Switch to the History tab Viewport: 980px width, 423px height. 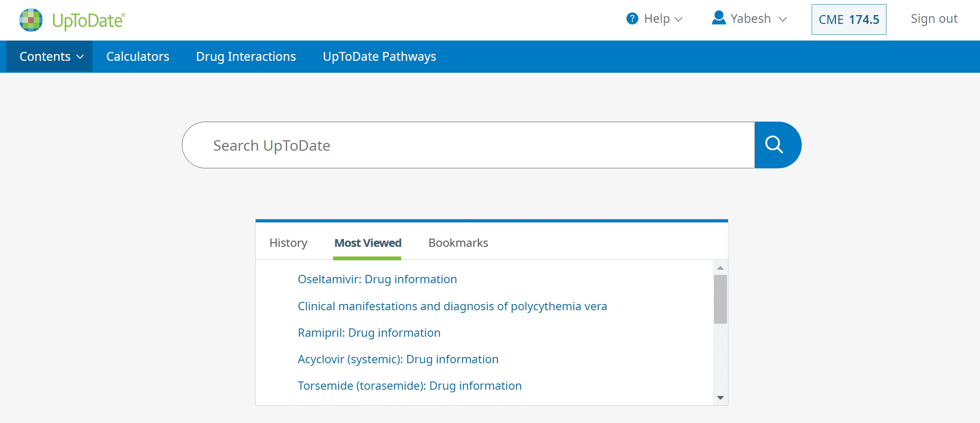pyautogui.click(x=288, y=243)
